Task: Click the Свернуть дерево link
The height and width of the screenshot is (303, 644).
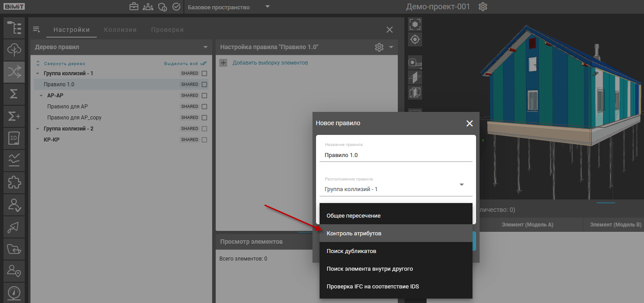Action: (x=64, y=64)
